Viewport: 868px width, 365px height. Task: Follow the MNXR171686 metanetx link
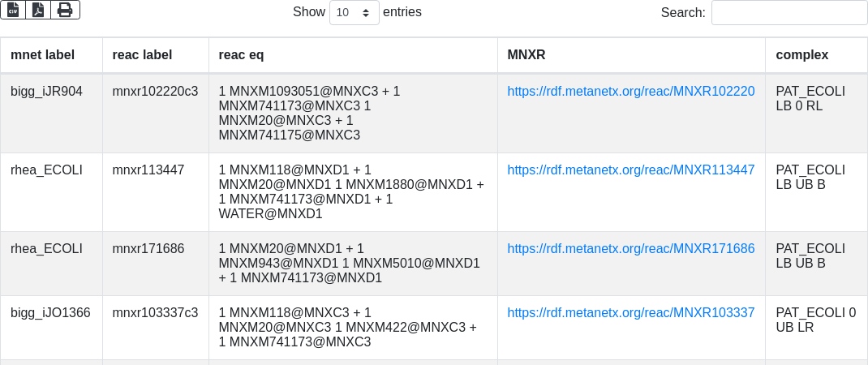(631, 249)
